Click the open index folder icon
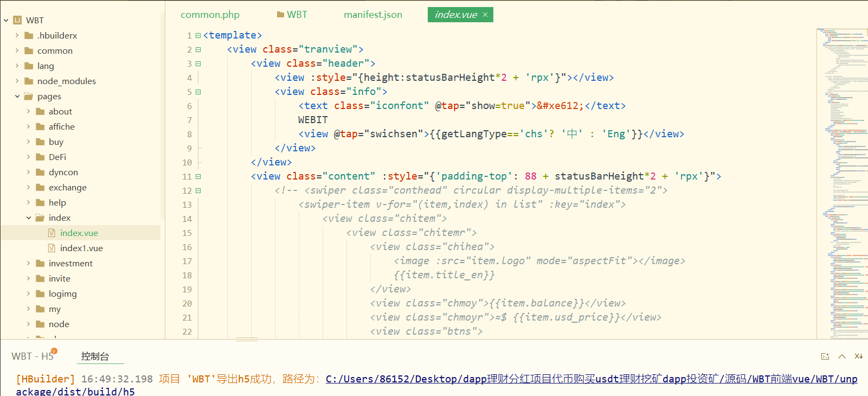The width and height of the screenshot is (868, 396). pos(40,218)
